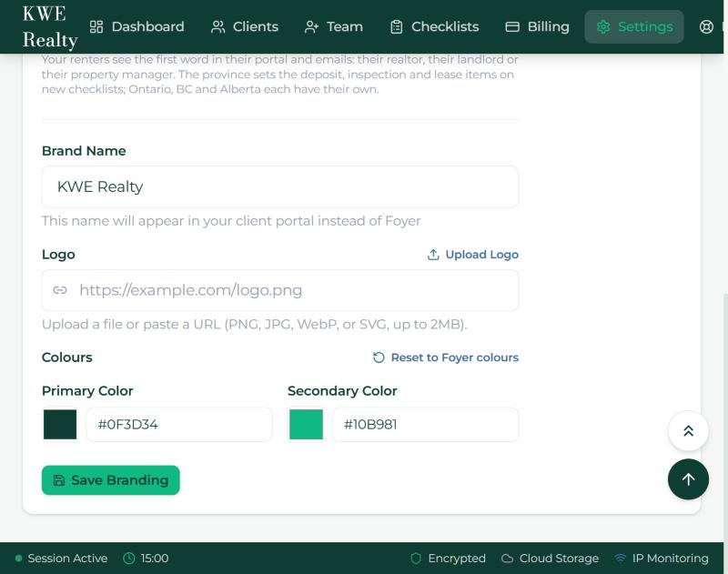Click the wifi icon beside IP Monitoring
728x574 pixels.
(621, 559)
